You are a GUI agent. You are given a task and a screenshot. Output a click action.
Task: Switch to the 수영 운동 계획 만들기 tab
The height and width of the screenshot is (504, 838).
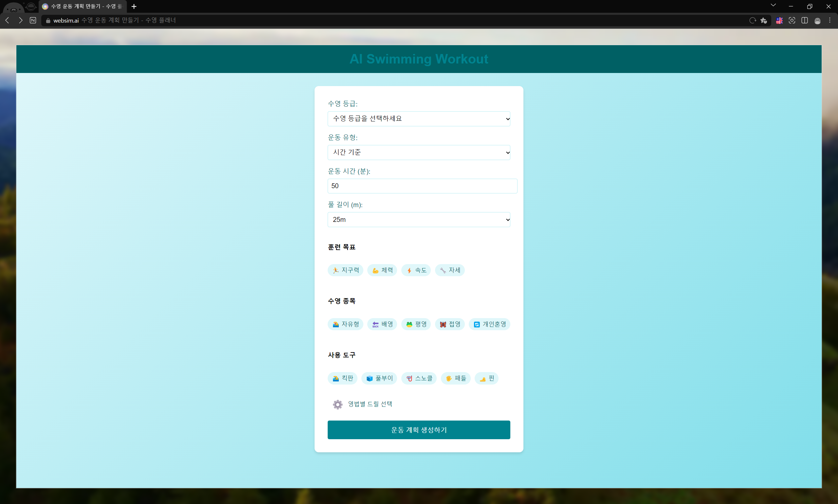point(82,7)
